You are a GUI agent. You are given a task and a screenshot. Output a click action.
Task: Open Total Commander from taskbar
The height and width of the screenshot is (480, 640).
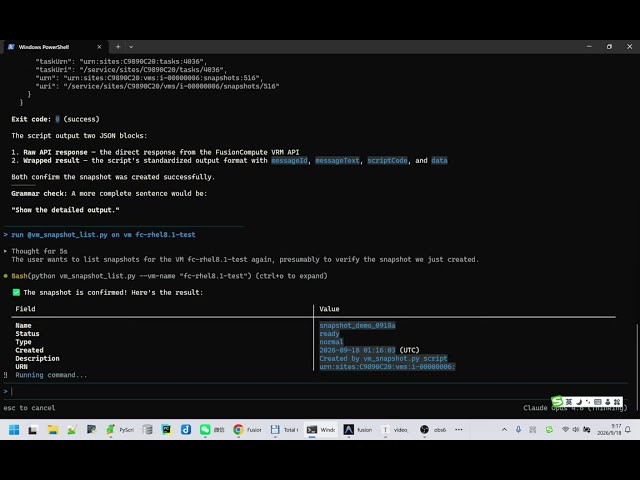coord(284,429)
